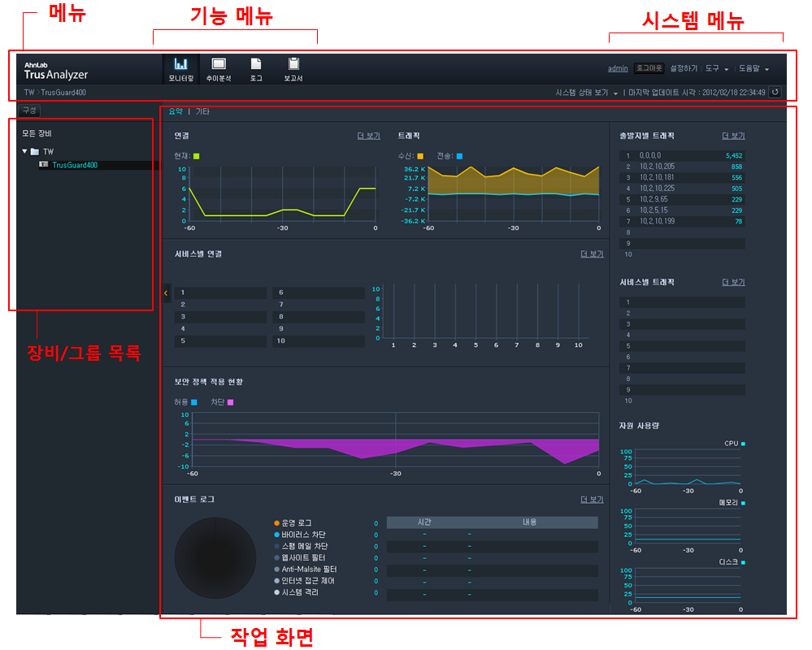Click 더 보기 link in 이벤트 로그 section
This screenshot has height=650, width=812.
(x=592, y=500)
